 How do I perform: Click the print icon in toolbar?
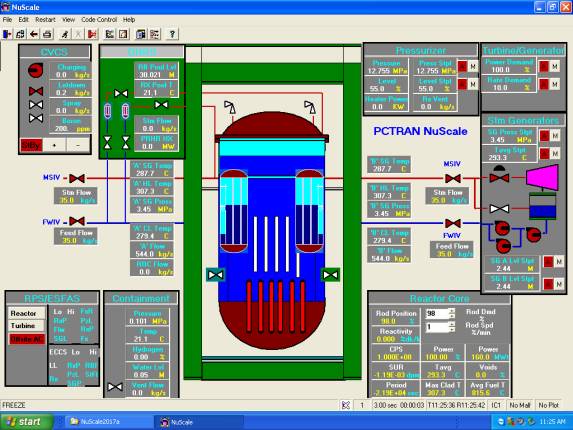click(x=47, y=34)
